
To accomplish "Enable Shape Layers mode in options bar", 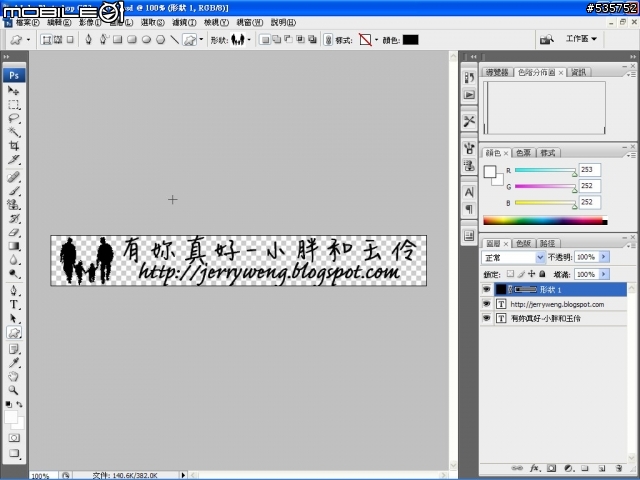I will 47,40.
